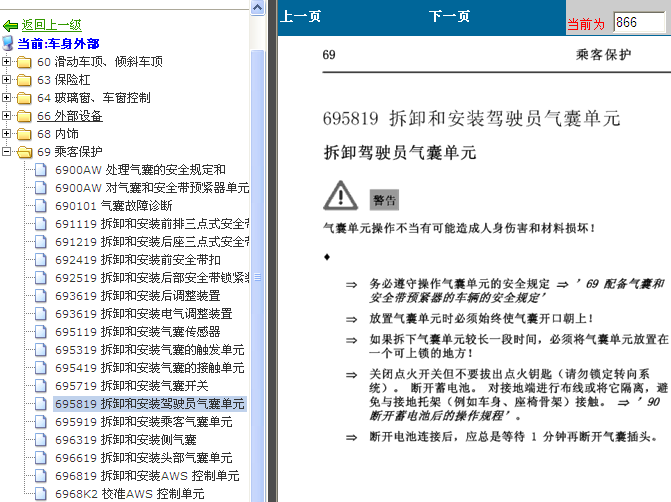Click the grey 警告 label
The image size is (671, 502).
(384, 200)
